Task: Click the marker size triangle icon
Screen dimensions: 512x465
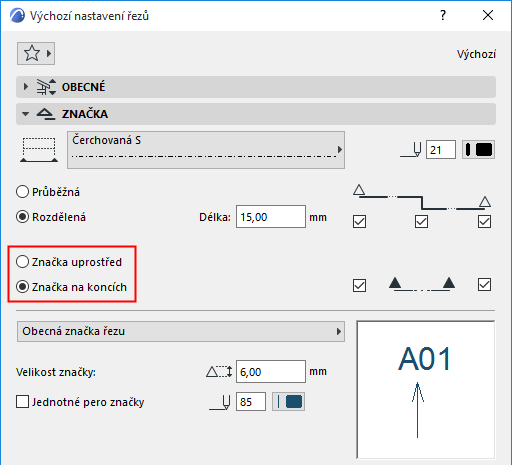Action: coord(219,372)
